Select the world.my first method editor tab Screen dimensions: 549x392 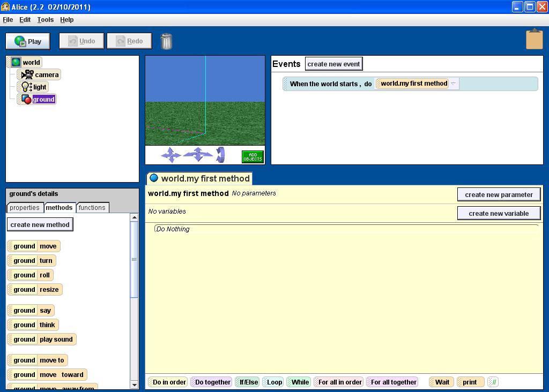(199, 178)
